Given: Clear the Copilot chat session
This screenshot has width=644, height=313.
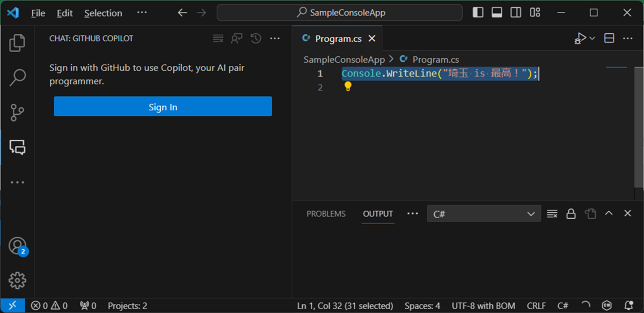Looking at the screenshot, I should pos(218,39).
